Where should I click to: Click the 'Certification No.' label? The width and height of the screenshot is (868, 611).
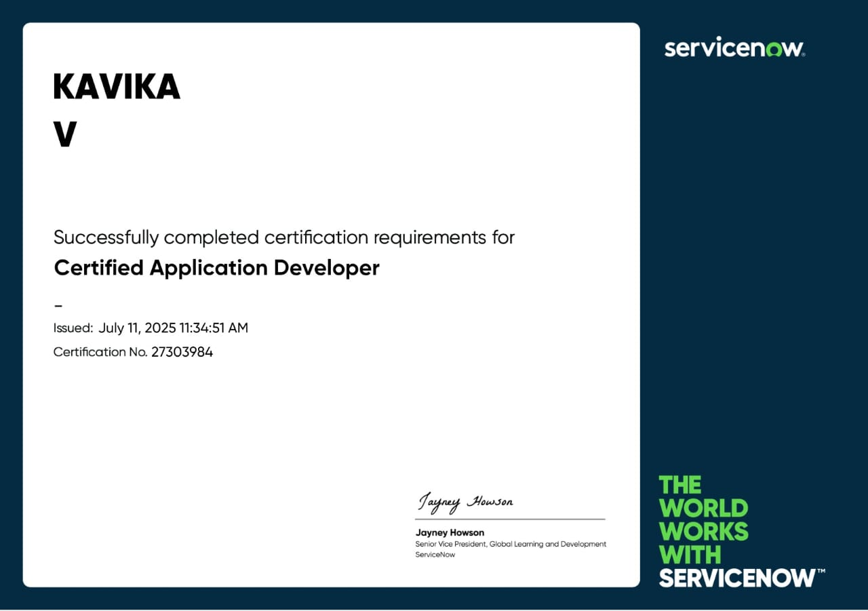pos(100,352)
